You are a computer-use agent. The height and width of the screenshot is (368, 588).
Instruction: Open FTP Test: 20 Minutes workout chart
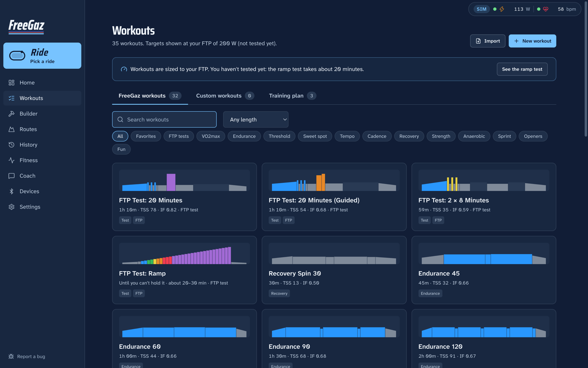(184, 180)
